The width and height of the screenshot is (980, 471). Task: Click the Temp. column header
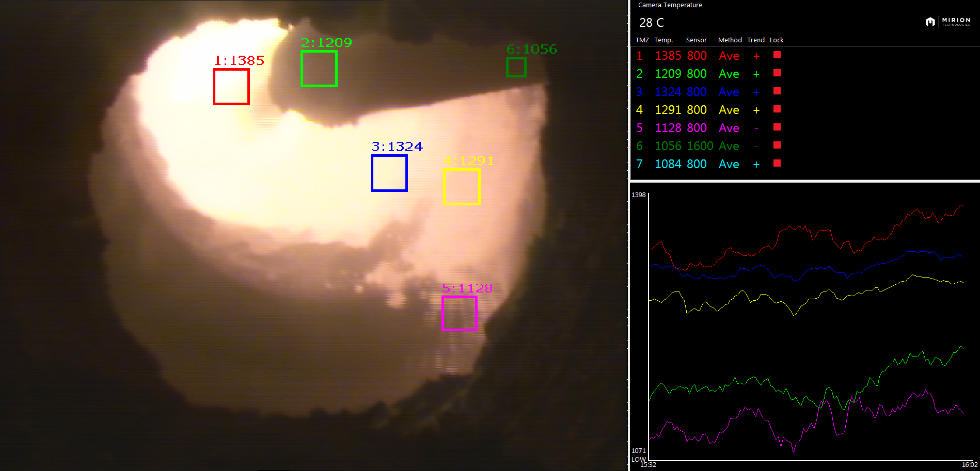(663, 40)
